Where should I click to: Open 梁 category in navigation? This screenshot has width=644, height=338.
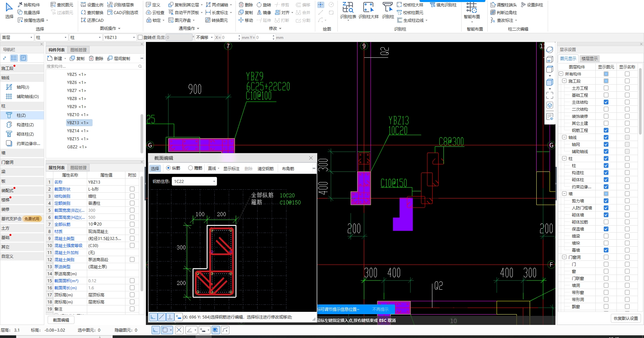click(22, 172)
